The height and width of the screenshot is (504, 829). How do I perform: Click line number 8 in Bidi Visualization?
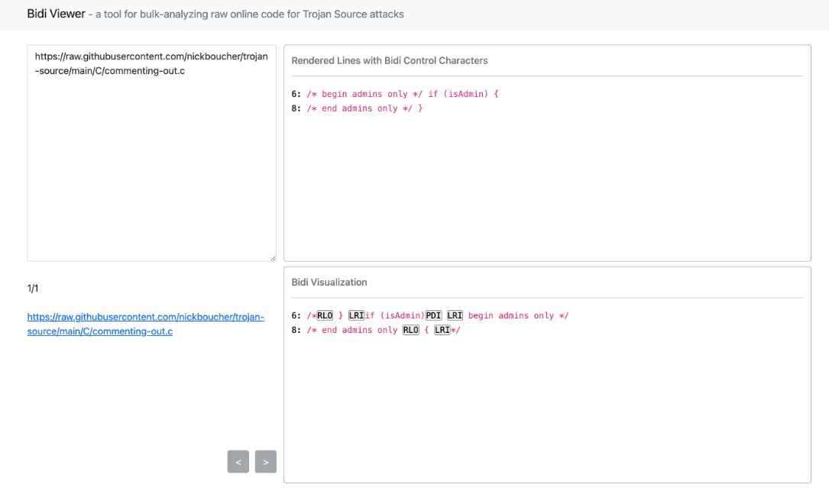[296, 330]
